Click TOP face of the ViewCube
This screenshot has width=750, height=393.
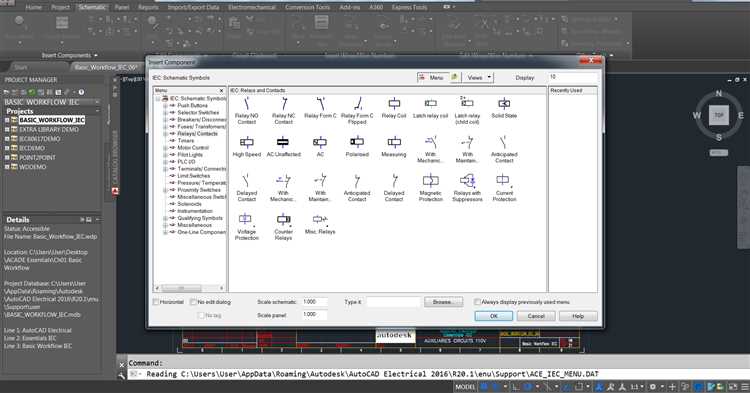[x=719, y=116]
